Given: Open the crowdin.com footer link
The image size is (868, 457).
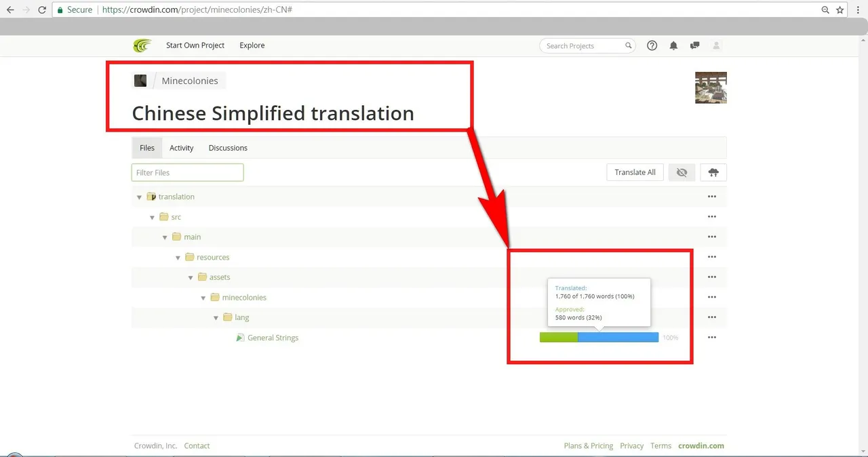Looking at the screenshot, I should [701, 445].
